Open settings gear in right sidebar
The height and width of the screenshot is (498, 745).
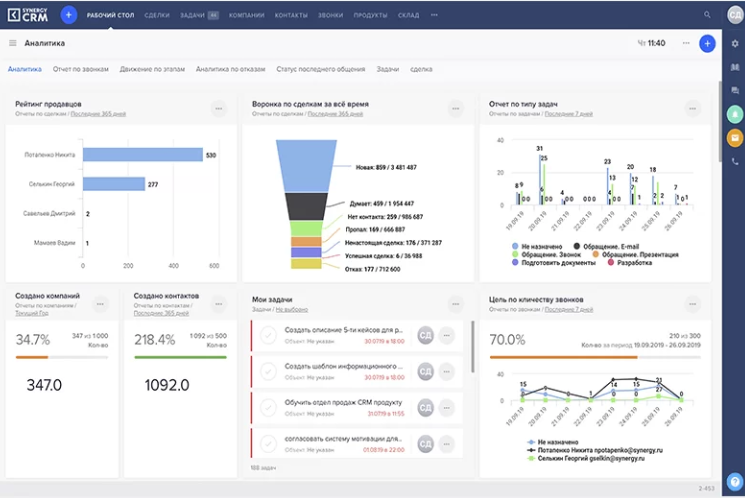click(x=735, y=43)
